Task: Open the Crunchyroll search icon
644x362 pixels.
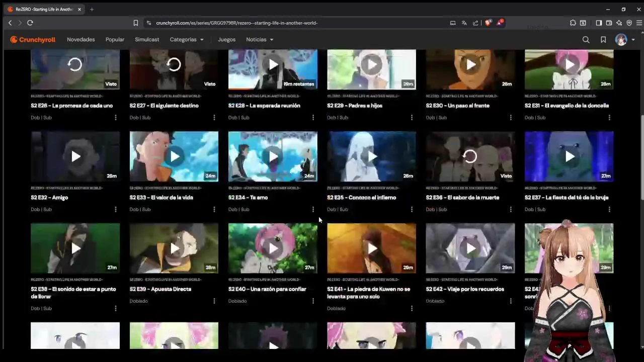Action: 586,40
